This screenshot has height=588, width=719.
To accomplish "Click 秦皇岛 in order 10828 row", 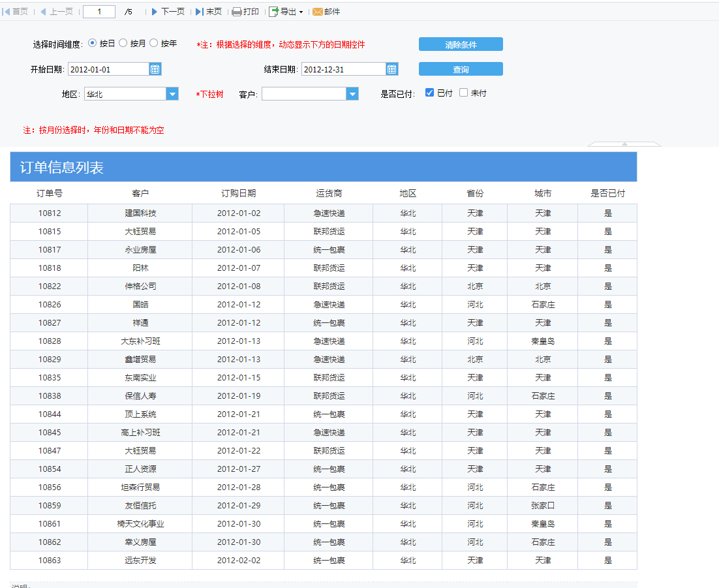I will click(x=543, y=341).
